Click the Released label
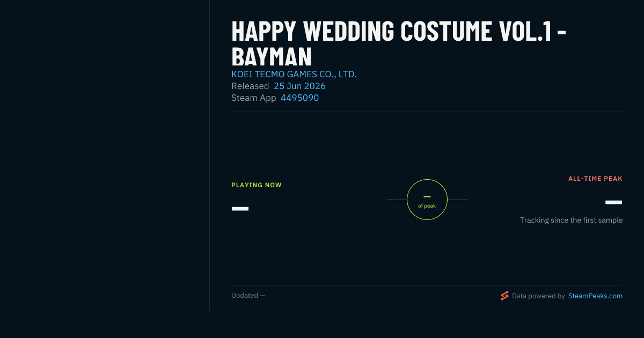 250,86
